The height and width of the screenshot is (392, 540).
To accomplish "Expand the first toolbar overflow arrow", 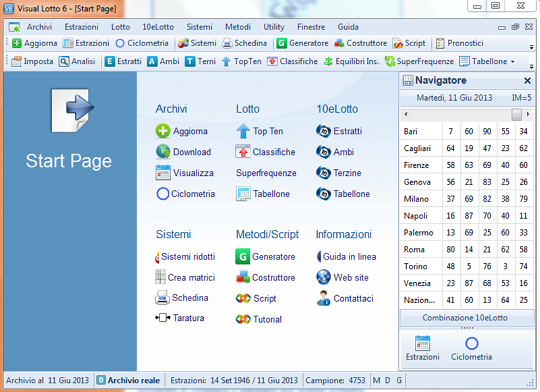I will pyautogui.click(x=531, y=47).
